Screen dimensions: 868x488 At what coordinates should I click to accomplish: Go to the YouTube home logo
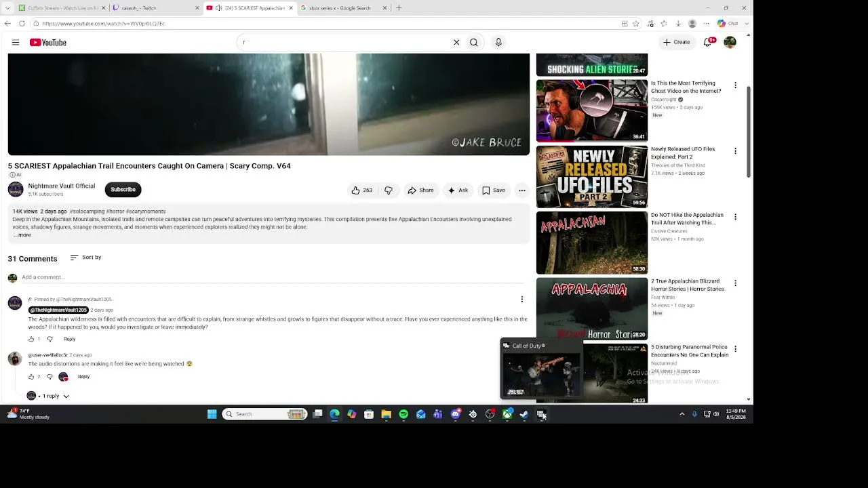click(47, 43)
